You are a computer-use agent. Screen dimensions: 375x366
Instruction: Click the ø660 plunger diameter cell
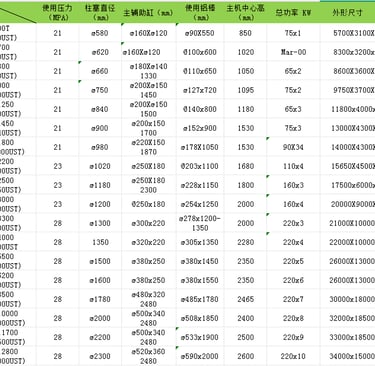[100, 71]
